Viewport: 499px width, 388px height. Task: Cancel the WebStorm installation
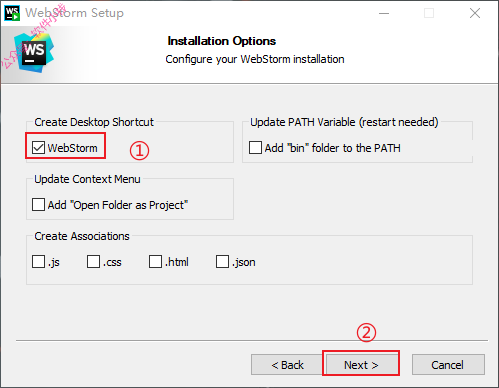[448, 365]
